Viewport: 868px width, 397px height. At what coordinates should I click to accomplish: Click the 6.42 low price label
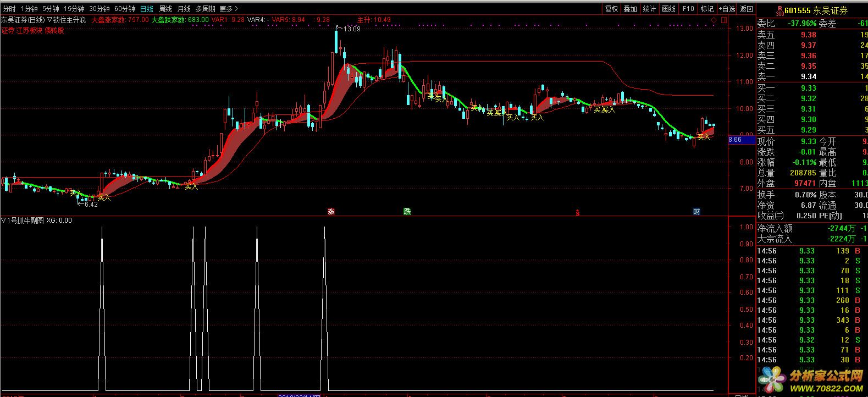[91, 205]
